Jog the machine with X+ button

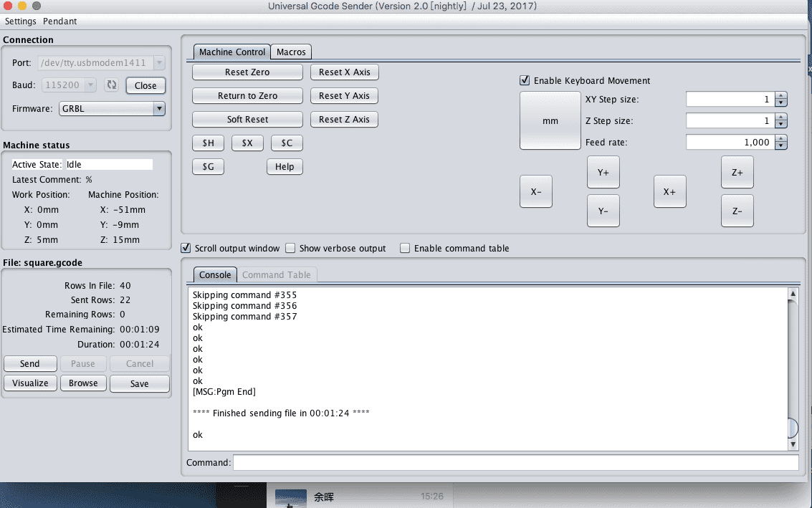pos(669,191)
